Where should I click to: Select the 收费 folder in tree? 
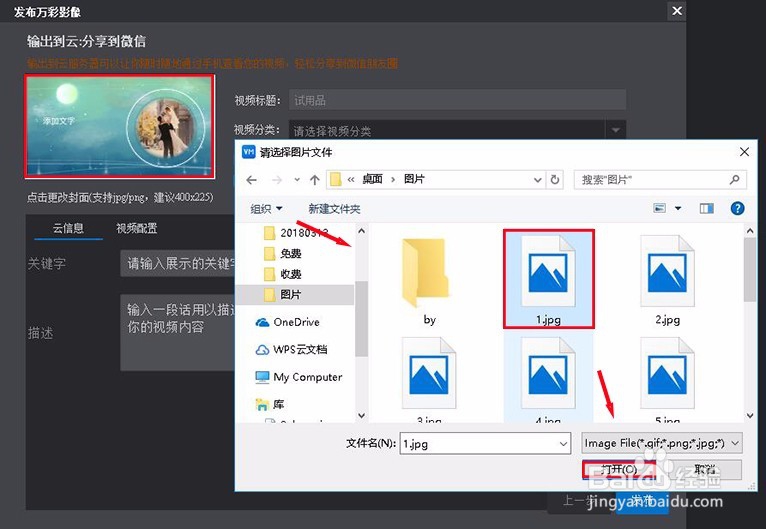click(282, 274)
